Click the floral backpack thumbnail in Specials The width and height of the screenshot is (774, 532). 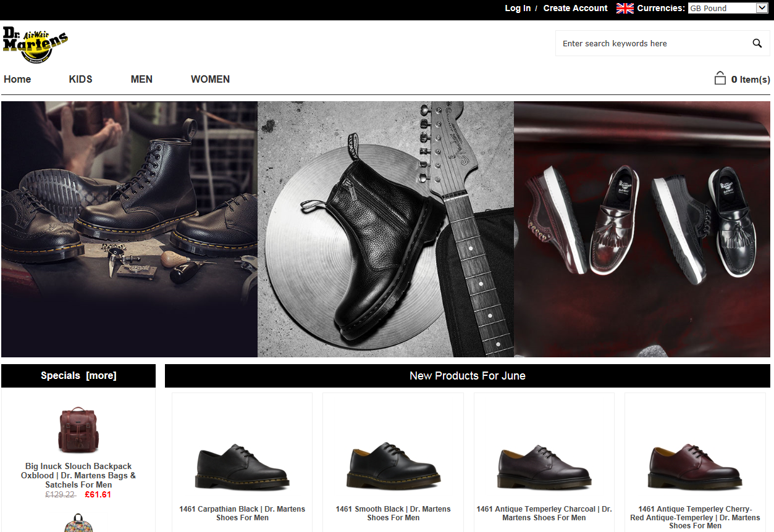click(78, 523)
